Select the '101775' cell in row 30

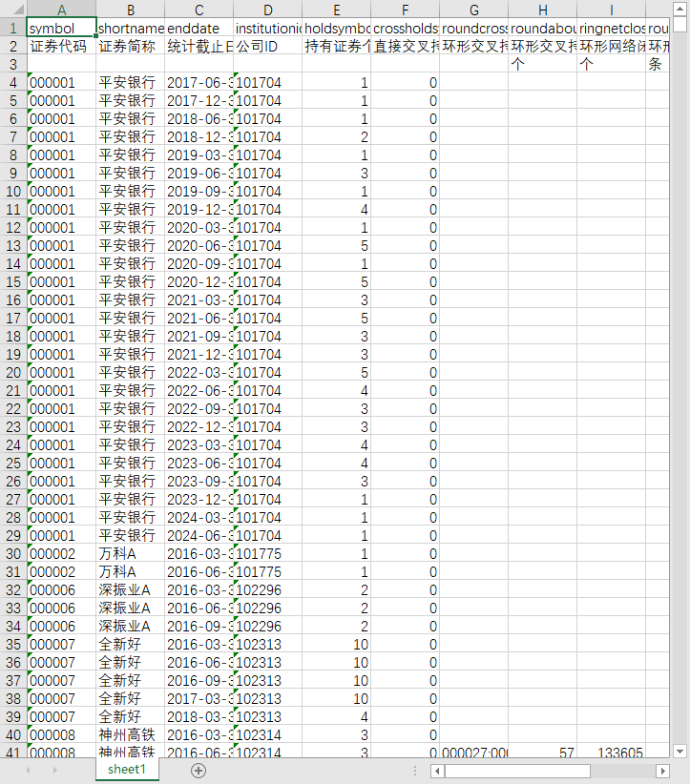pyautogui.click(x=267, y=553)
